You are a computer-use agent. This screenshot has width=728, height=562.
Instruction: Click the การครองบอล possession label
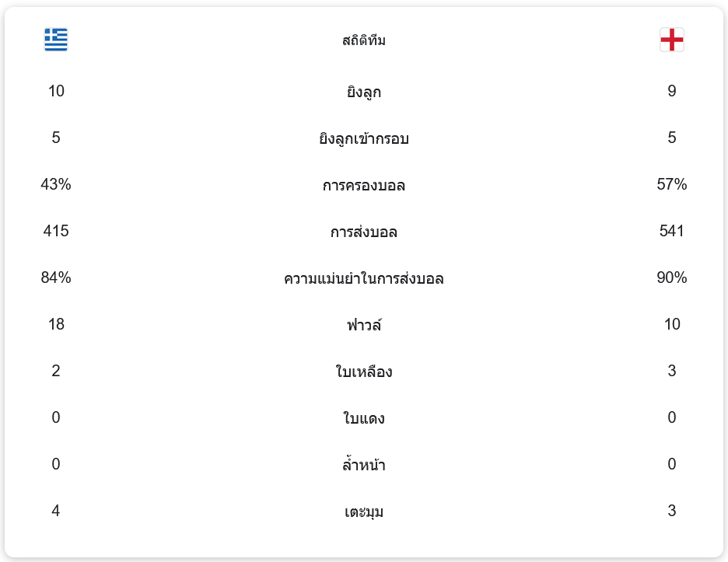pyautogui.click(x=364, y=186)
